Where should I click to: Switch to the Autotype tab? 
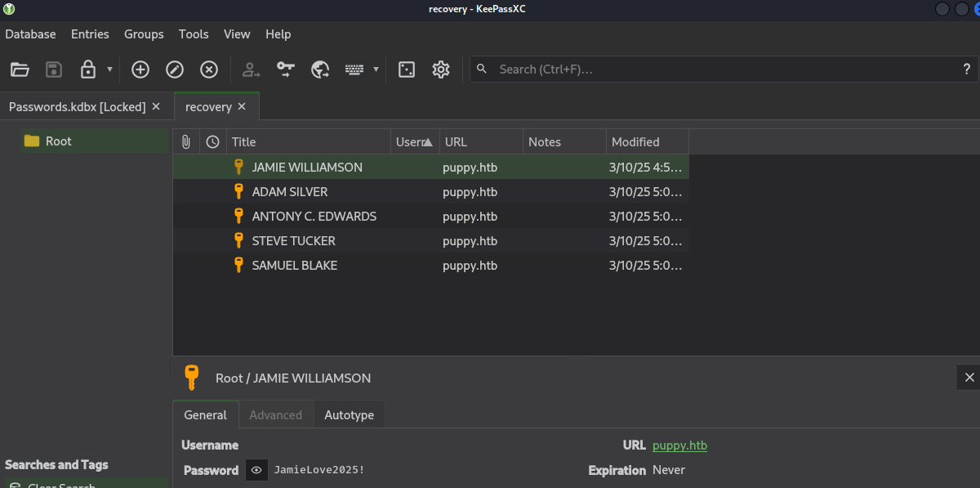(349, 414)
